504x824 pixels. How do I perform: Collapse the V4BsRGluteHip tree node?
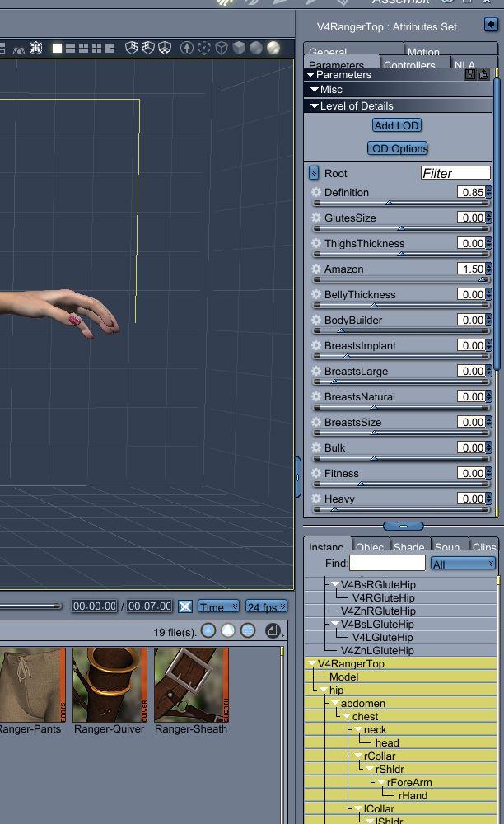(335, 584)
